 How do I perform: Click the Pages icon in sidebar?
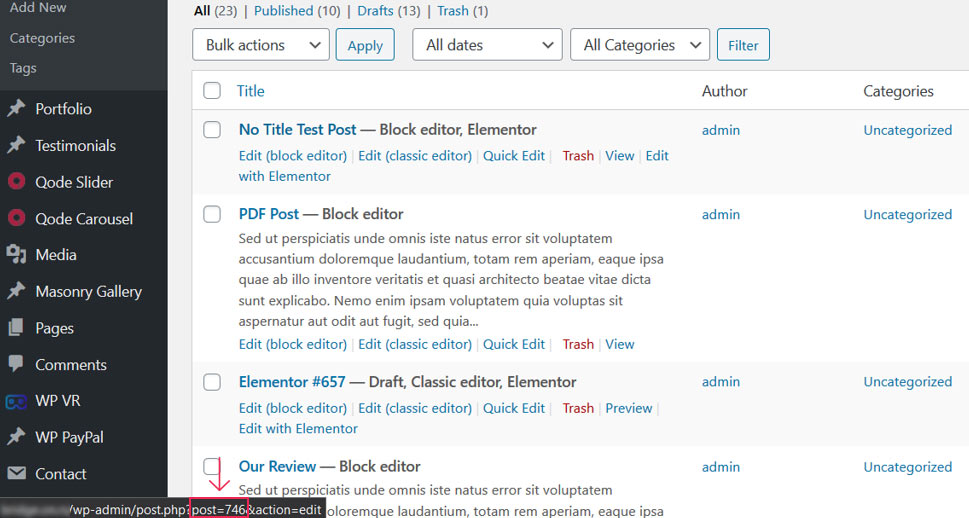tap(16, 328)
